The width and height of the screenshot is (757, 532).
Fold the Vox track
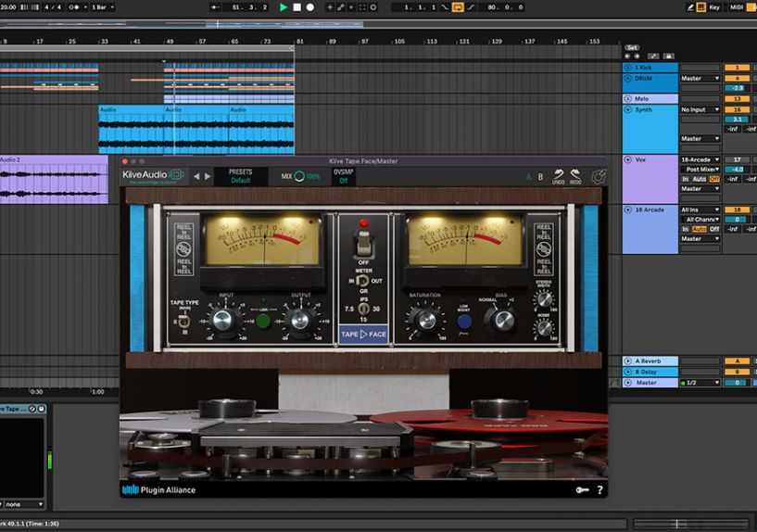coord(628,159)
